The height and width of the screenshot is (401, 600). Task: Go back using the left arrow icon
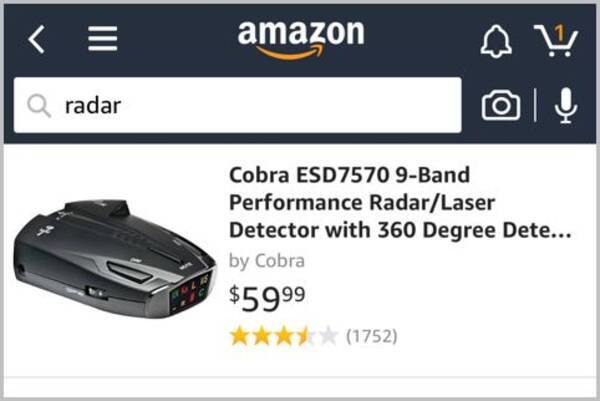pos(37,39)
